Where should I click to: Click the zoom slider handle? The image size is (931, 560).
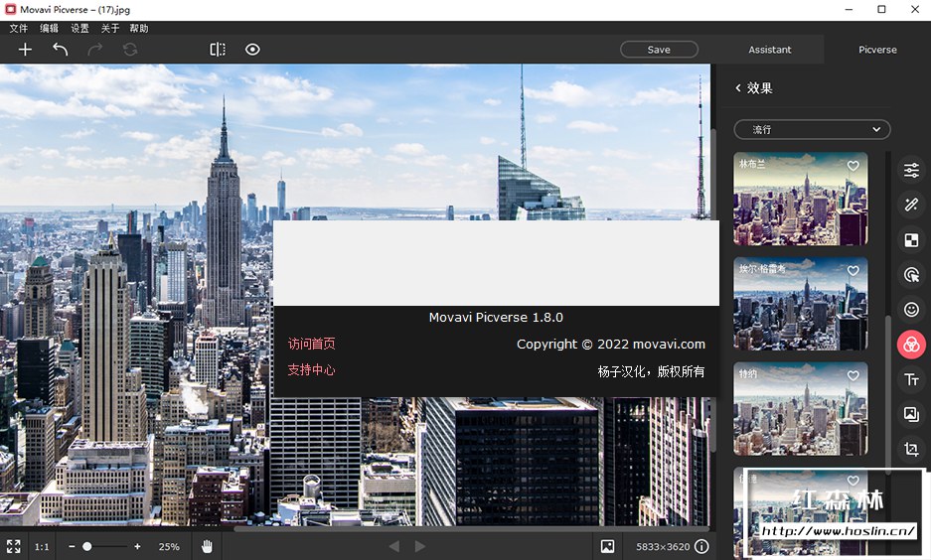87,547
